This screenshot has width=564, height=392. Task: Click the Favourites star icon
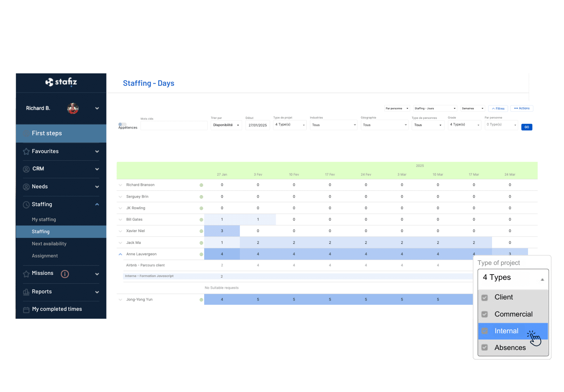(x=26, y=151)
